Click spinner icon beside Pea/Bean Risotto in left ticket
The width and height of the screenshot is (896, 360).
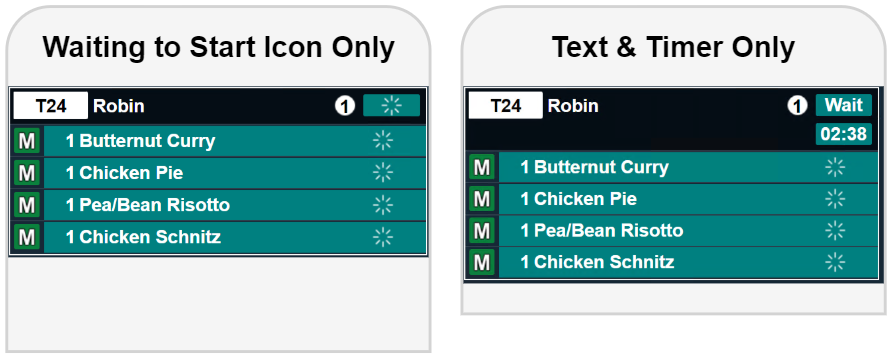pos(383,205)
